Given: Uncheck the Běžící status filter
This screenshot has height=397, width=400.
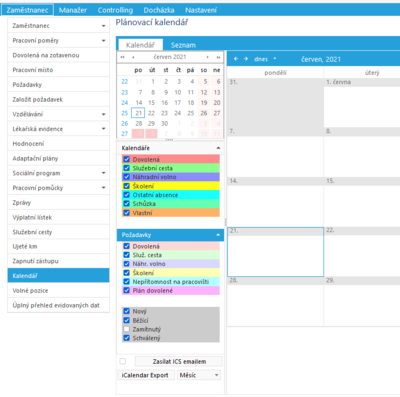Looking at the screenshot, I should tap(127, 320).
